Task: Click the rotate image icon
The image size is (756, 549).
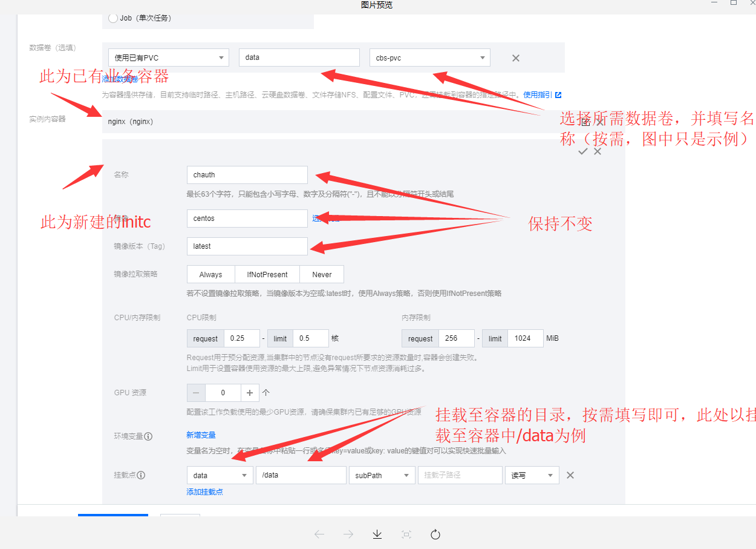Action: pos(435,534)
